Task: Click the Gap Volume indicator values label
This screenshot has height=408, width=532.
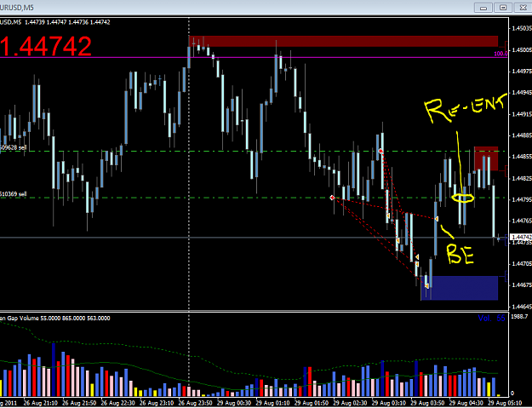Action: tap(55, 318)
